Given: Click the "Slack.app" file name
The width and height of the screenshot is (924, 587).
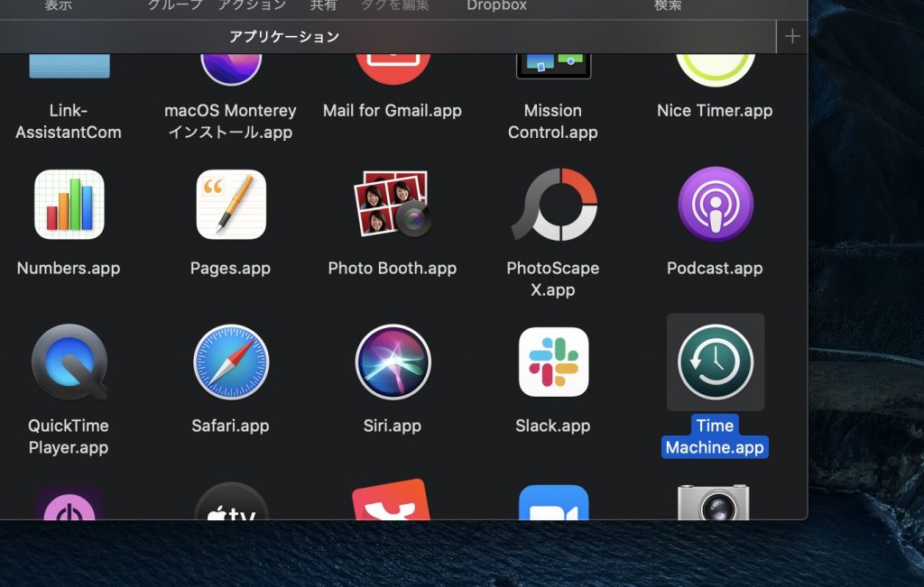Looking at the screenshot, I should pyautogui.click(x=553, y=426).
